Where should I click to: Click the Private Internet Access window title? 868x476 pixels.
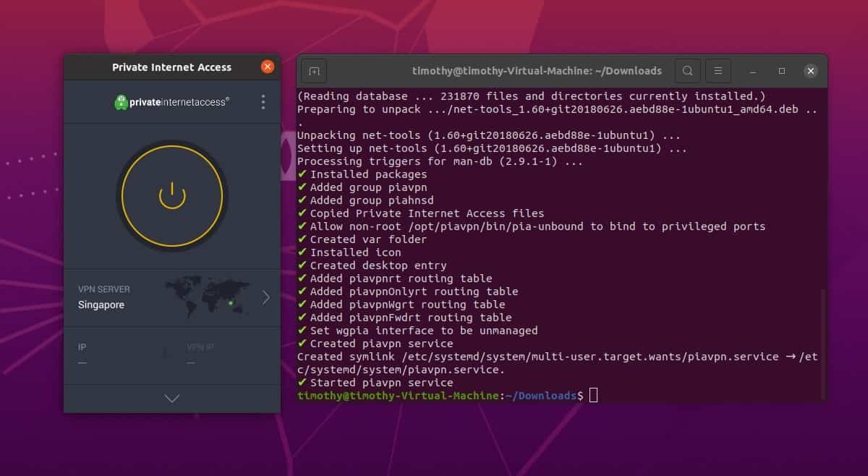171,67
